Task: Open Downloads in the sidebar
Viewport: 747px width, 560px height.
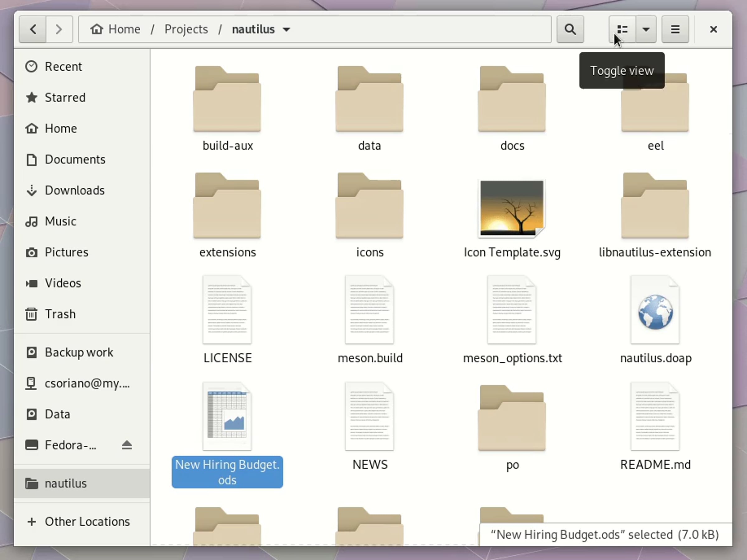Action: pos(82,191)
